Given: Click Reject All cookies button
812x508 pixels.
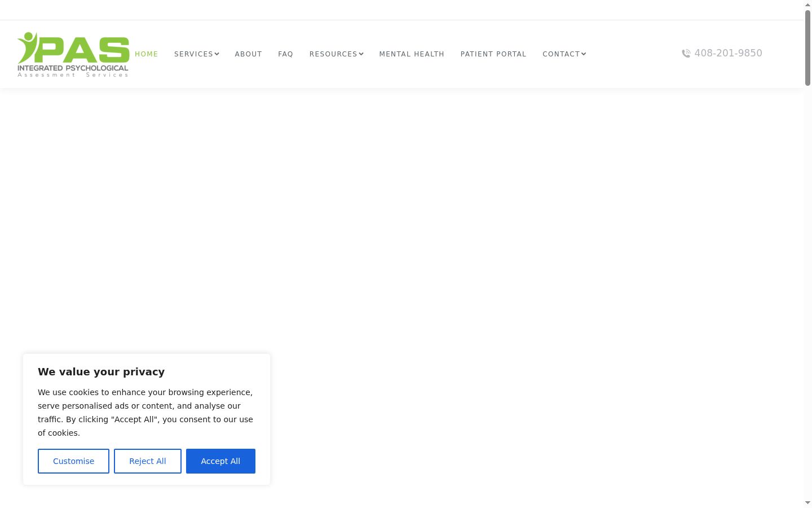Looking at the screenshot, I should coord(148,461).
